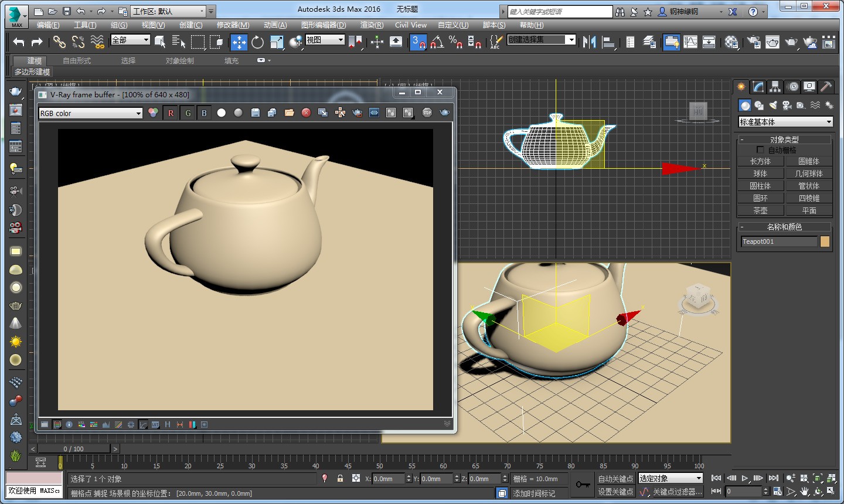Click the Redo arrow in main toolbar
Viewport: 844px width, 504px height.
[37, 42]
